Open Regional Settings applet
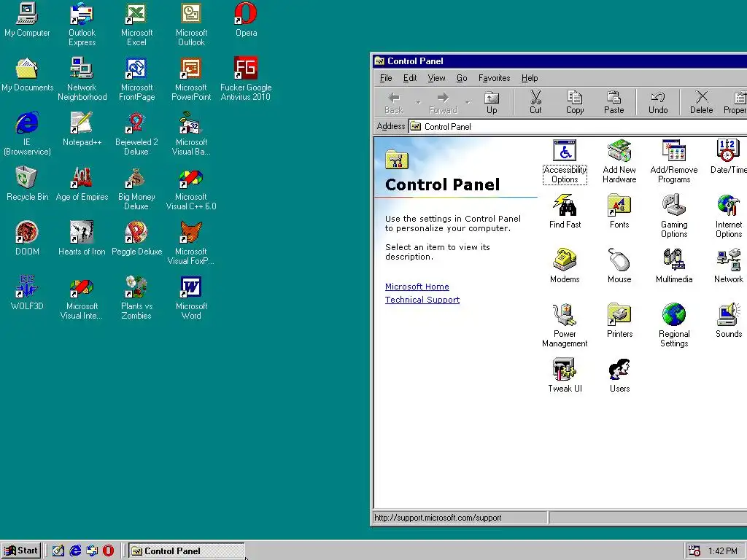Viewport: 747px width, 560px height. tap(673, 325)
